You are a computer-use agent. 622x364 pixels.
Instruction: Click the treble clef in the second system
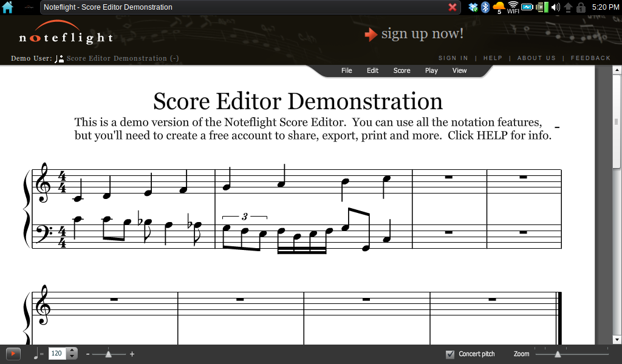[x=44, y=305]
